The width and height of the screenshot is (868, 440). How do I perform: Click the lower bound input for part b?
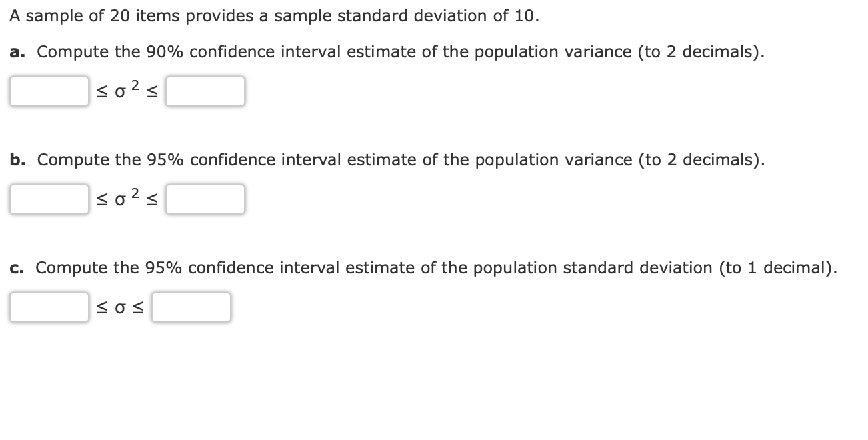coord(48,199)
